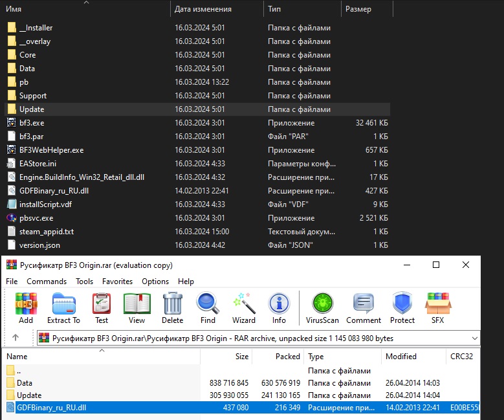
Task: Click the pbsvc.exe file icon
Action: click(12, 217)
